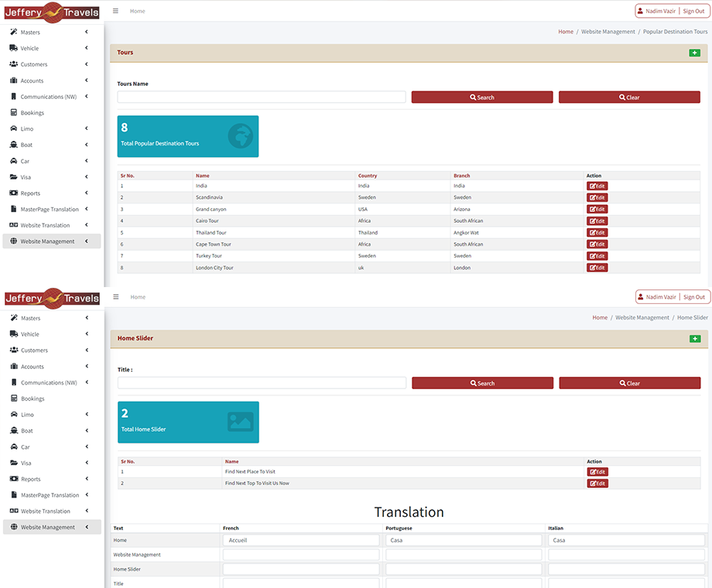The image size is (712, 588).
Task: Click Clear button beside Tours Name search
Action: coord(629,97)
